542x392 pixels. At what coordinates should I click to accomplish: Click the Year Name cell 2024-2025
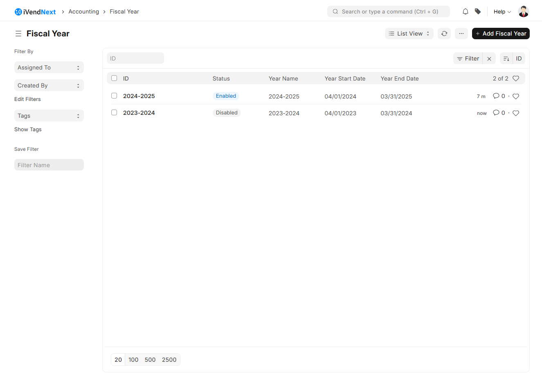[x=284, y=96]
